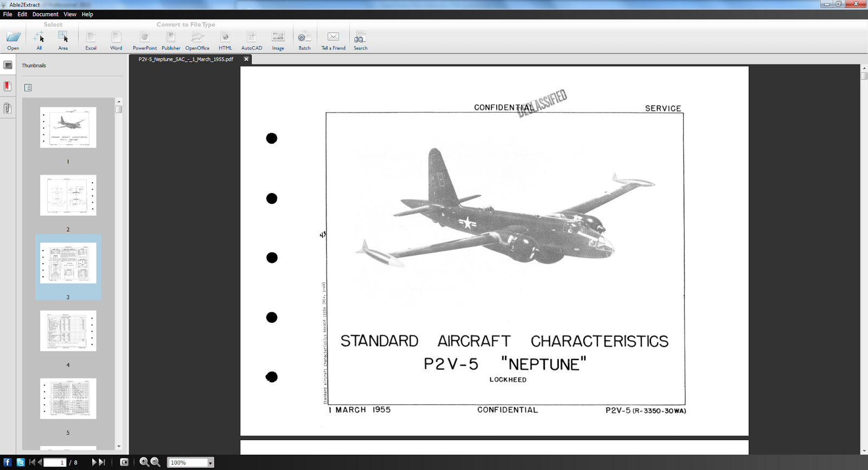Go to last page
868x470 pixels.
101,462
